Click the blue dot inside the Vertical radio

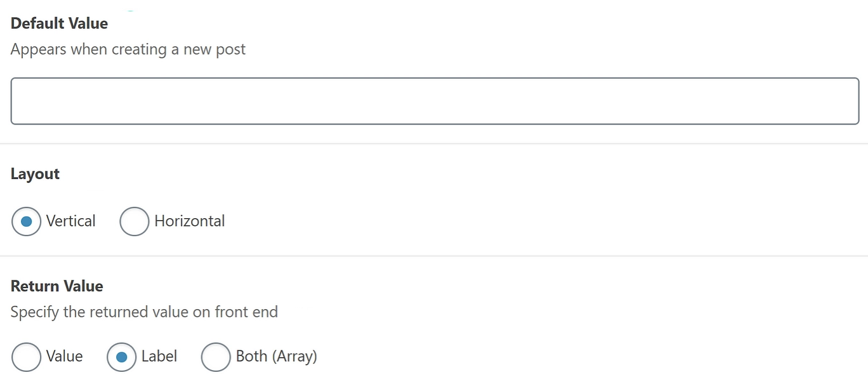[27, 222]
